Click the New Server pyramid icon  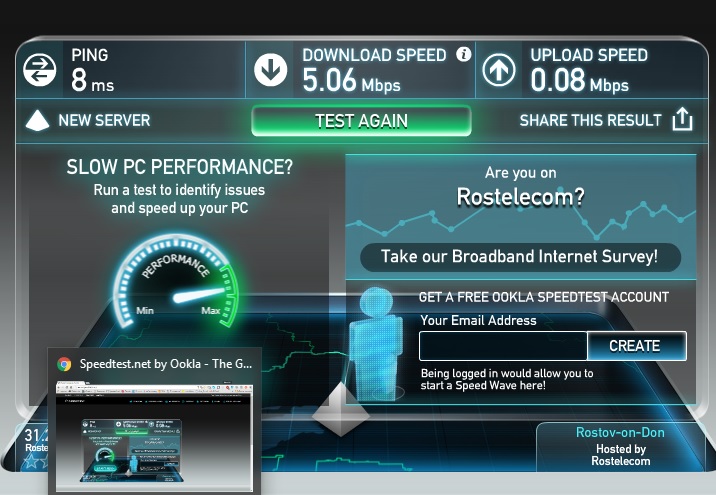[37, 121]
